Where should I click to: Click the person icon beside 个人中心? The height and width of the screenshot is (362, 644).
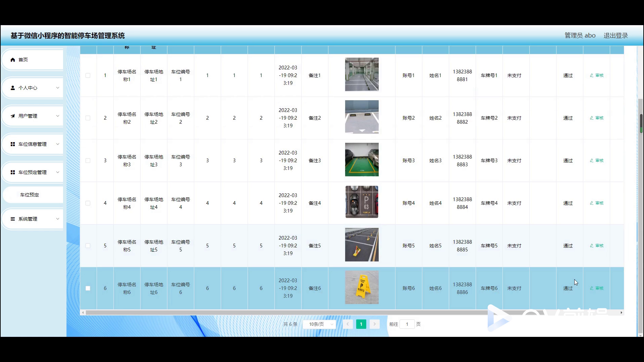(13, 88)
